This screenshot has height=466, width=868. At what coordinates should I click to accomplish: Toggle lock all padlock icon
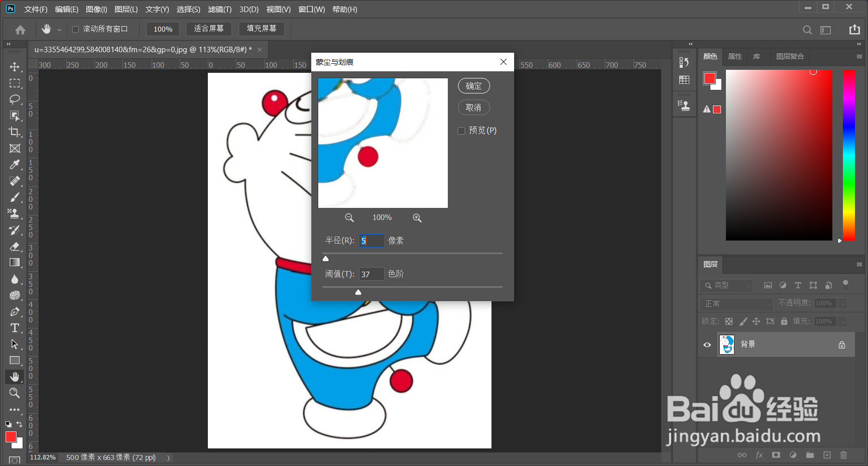click(784, 321)
